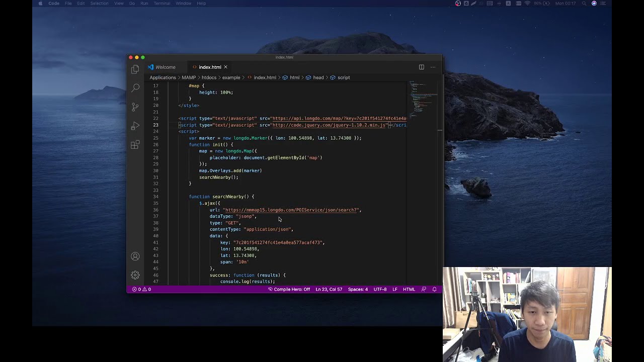Show errors and warnings problems panel
Screen dimensions: 644x362
141,290
